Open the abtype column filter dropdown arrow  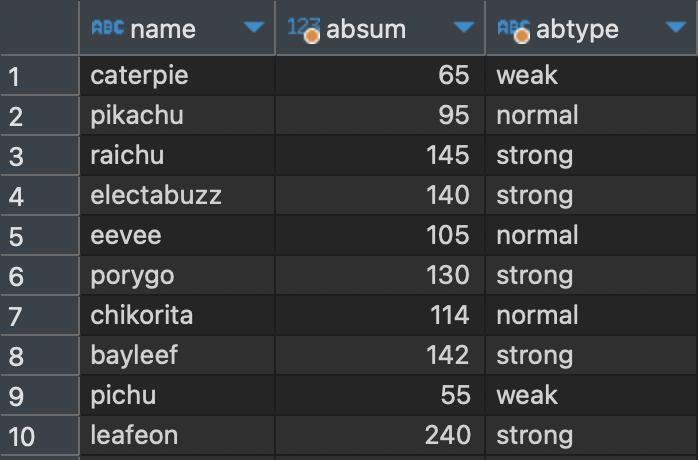(x=676, y=28)
